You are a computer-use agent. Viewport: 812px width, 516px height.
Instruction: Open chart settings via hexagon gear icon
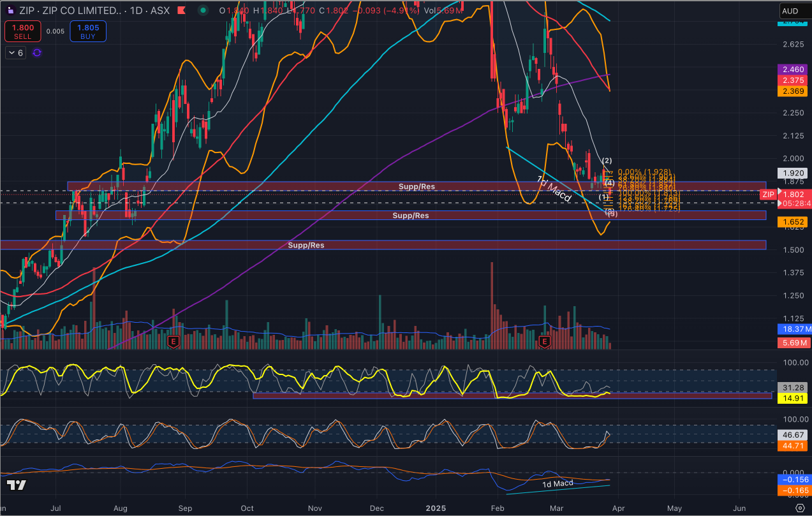coord(800,508)
